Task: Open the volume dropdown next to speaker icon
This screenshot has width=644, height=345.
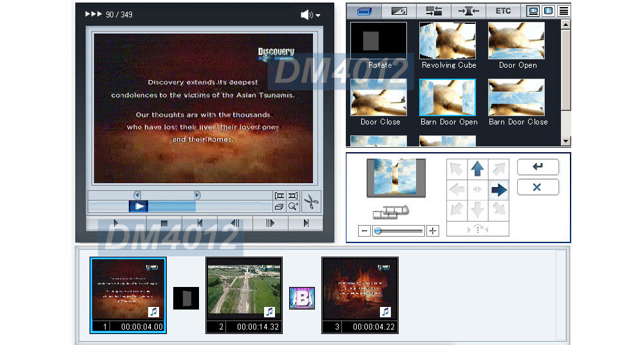Action: [318, 15]
